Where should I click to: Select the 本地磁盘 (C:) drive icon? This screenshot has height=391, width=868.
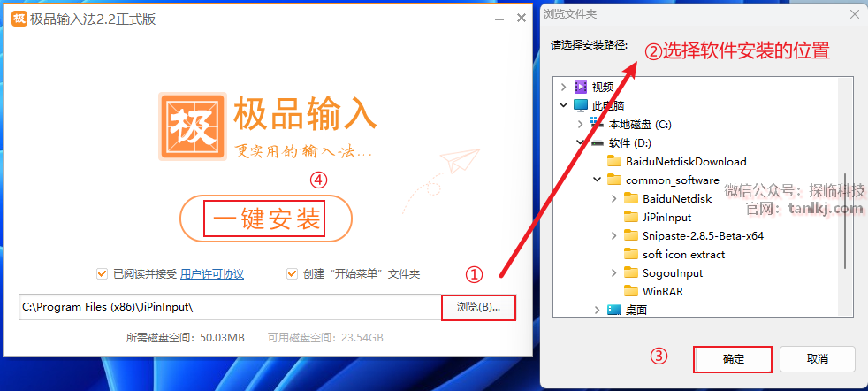click(x=598, y=124)
